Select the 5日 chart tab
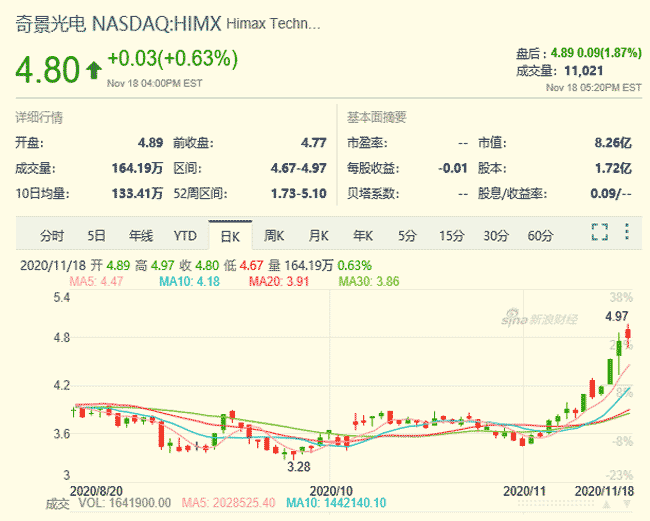Screen dimensions: 650x521 coord(96,236)
